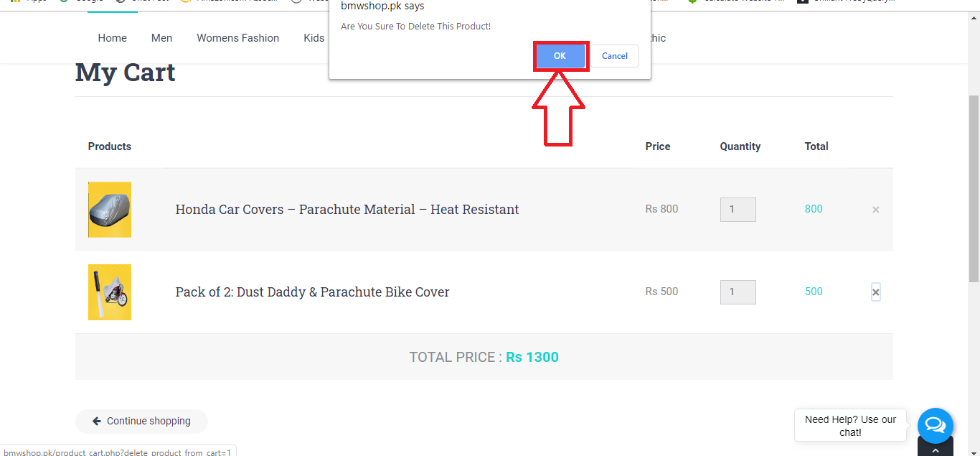Click the 'Need Help? Use our chat!' bubble
Screen dimensions: 980x456
[x=850, y=426]
